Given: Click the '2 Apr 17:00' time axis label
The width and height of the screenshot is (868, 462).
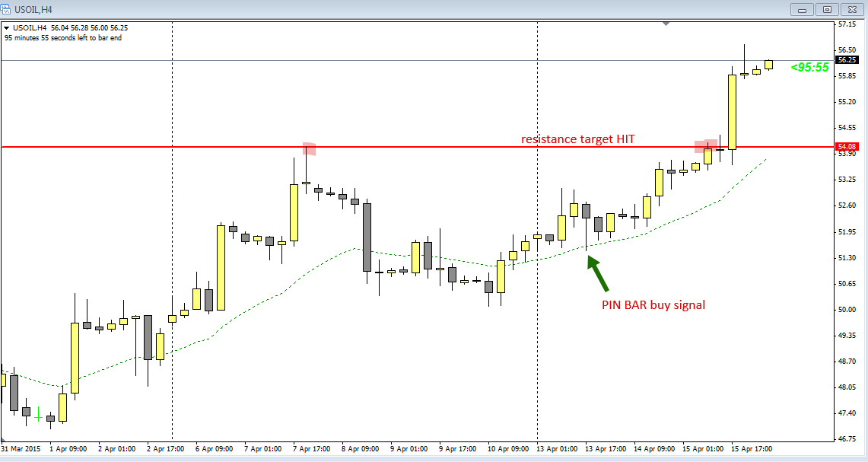Looking at the screenshot, I should click(x=166, y=449).
